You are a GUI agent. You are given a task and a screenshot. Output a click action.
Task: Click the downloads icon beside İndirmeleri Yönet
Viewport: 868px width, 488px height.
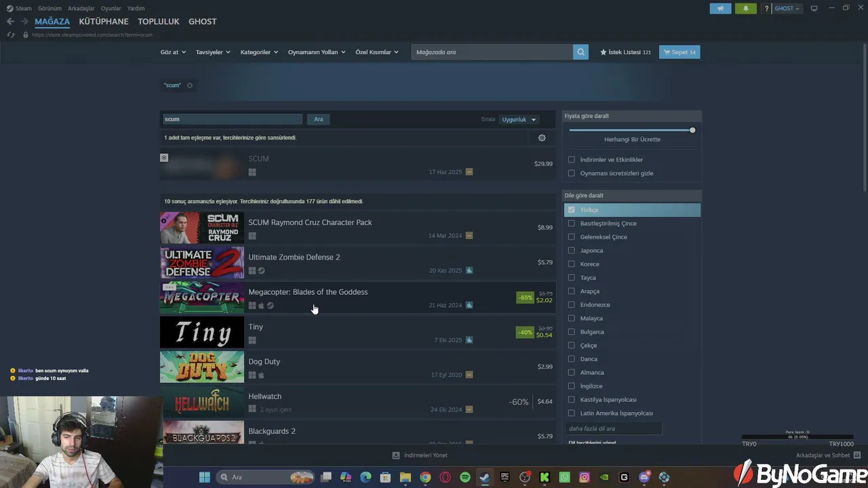point(396,455)
